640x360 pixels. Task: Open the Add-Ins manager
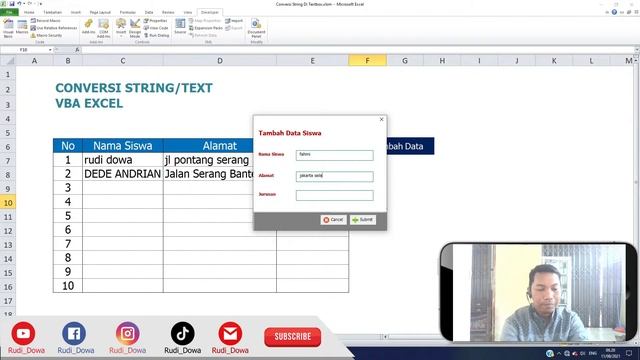click(89, 27)
